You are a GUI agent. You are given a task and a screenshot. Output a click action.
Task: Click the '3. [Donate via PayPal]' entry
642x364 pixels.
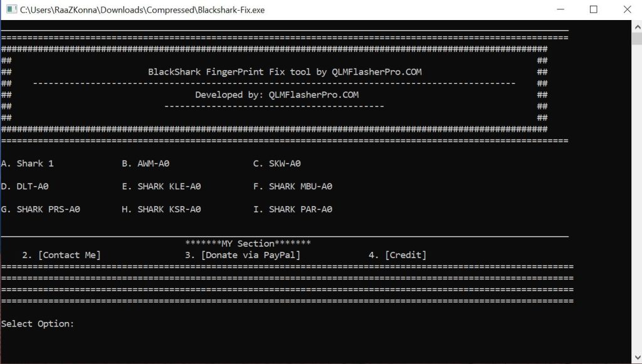243,255
